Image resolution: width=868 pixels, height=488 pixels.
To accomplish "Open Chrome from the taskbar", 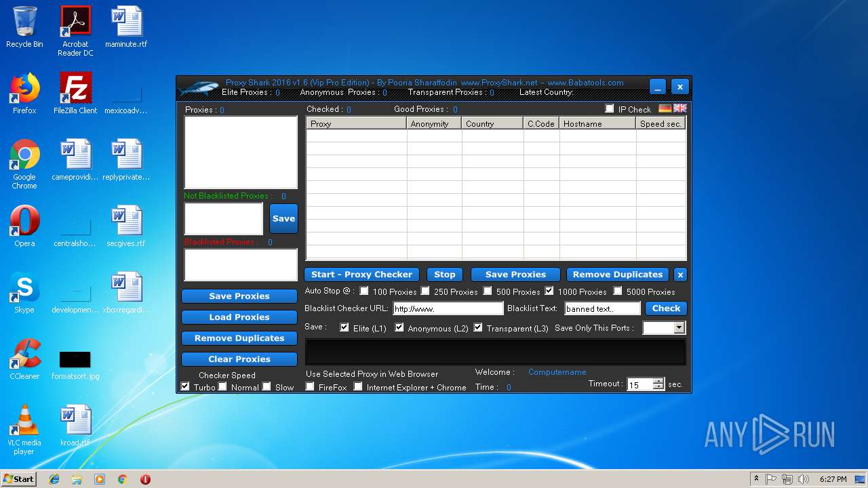I will point(122,479).
